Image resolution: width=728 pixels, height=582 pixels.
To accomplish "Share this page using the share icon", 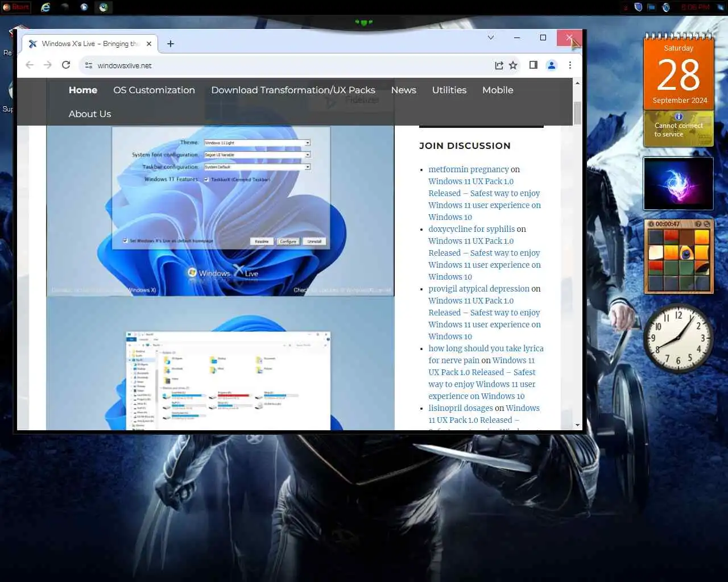I will 499,65.
